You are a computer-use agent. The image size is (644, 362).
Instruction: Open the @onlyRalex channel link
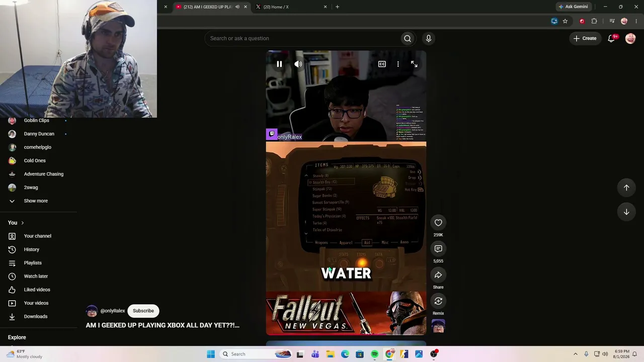coord(113,311)
